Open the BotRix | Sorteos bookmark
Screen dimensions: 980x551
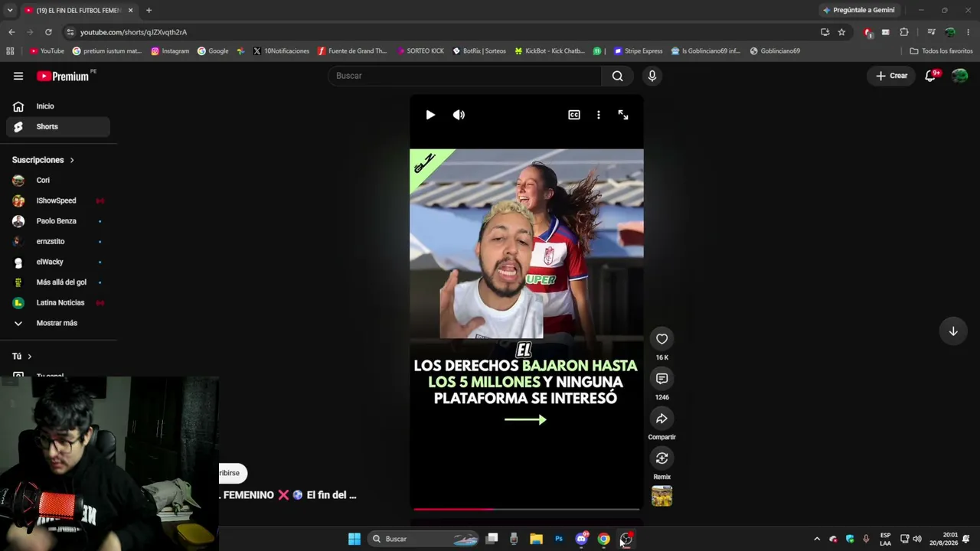(x=479, y=51)
